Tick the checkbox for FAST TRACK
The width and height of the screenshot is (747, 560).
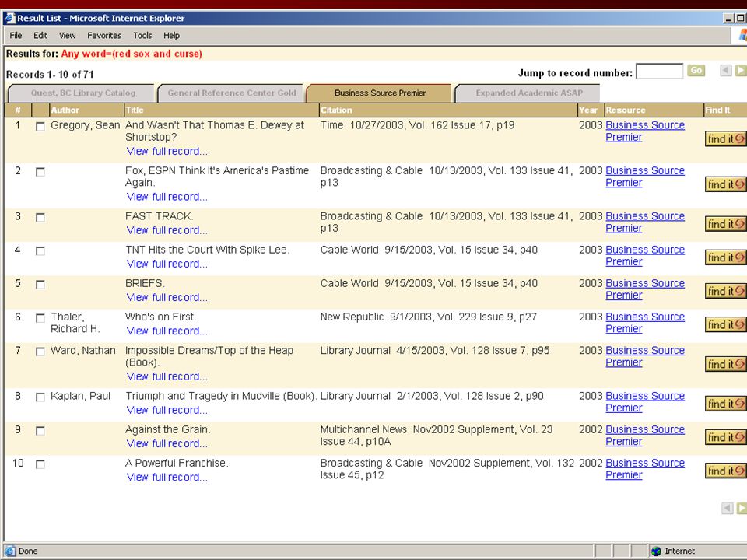point(40,217)
